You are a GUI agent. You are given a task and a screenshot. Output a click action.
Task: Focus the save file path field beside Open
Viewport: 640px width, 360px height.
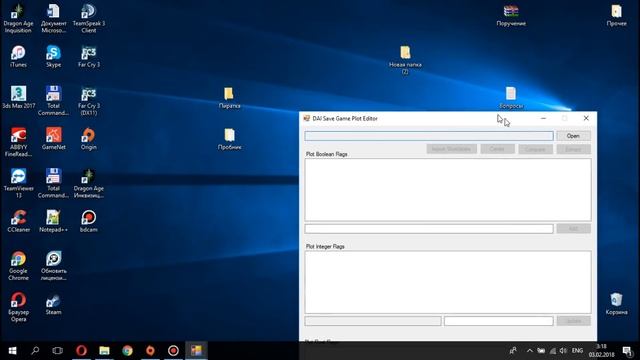[x=429, y=136]
